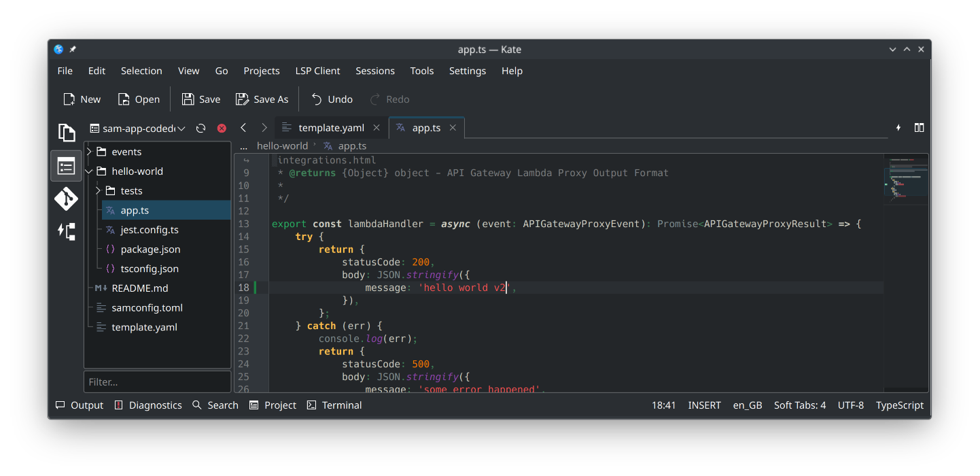Image resolution: width=980 pixels, height=476 pixels.
Task: Select the app.ts editor tab
Action: pos(427,128)
